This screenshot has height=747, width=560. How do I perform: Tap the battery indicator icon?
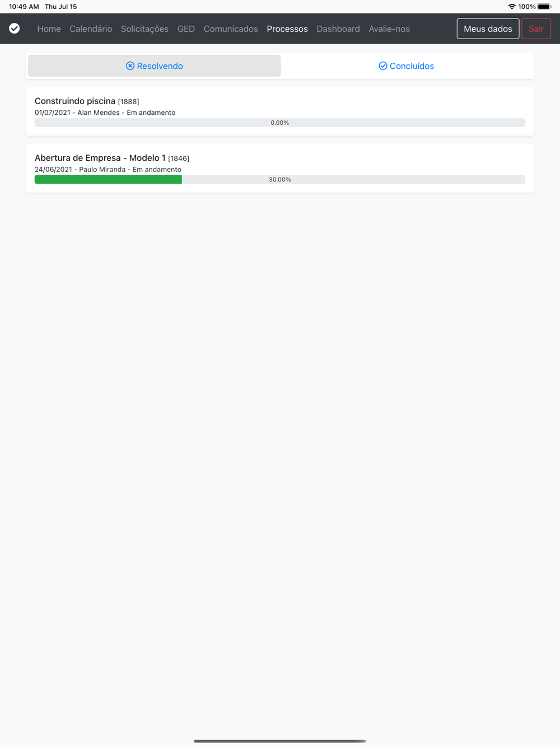point(544,7)
